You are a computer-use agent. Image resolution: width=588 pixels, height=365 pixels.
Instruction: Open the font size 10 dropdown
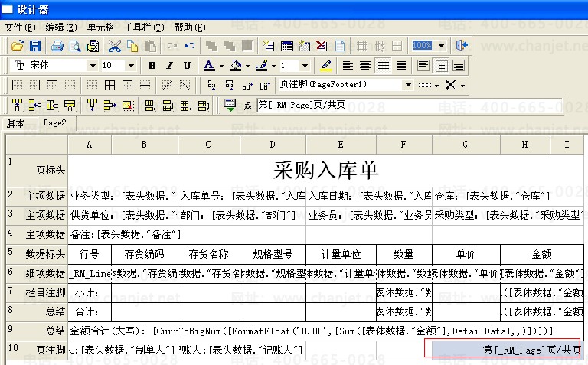click(131, 66)
